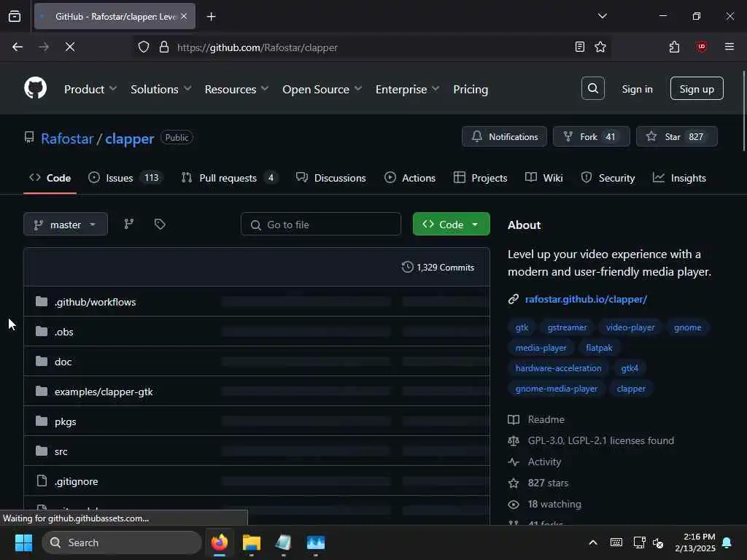
Task: Star the clapper repository
Action: click(x=676, y=136)
